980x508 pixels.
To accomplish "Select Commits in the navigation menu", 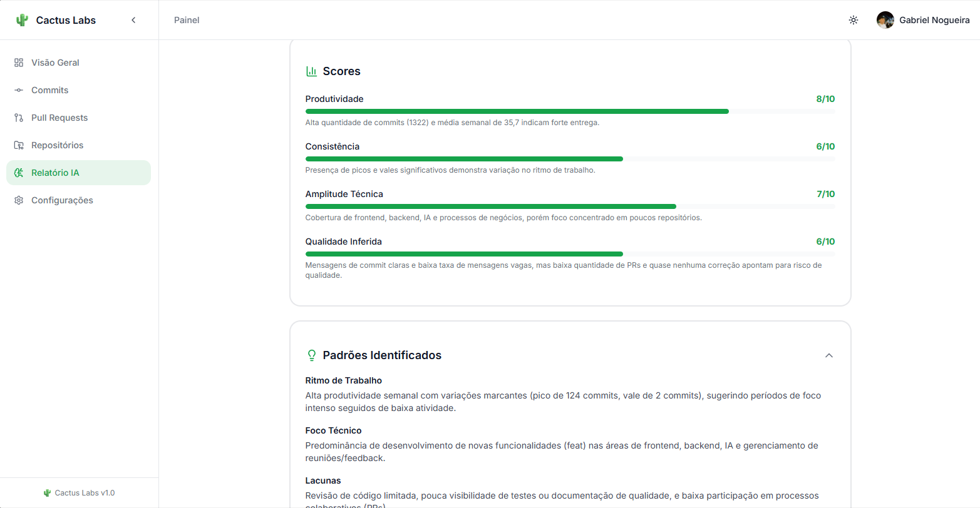I will [49, 90].
